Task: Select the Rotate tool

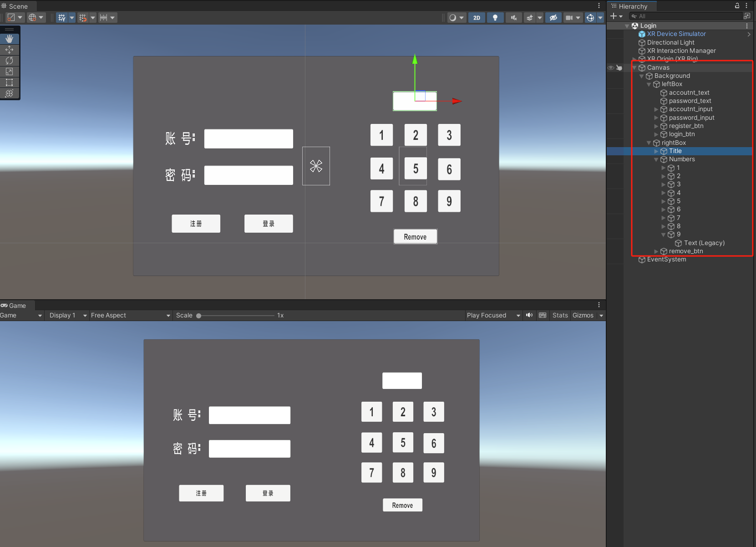Action: click(9, 61)
